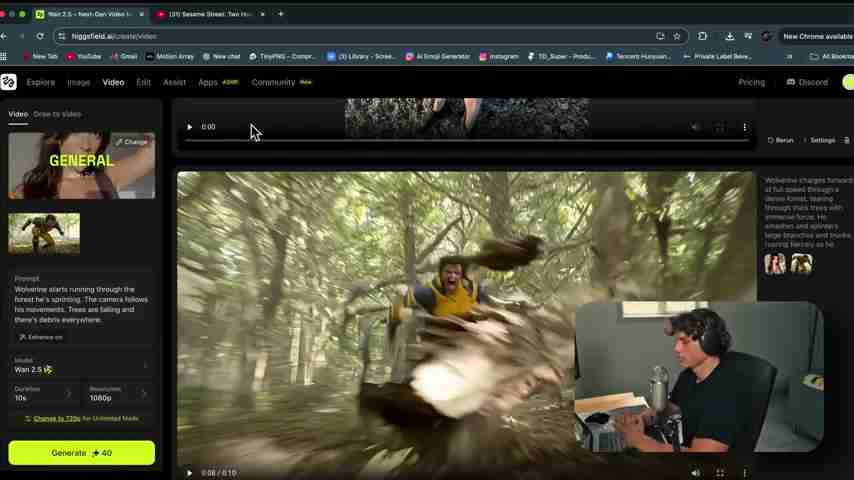Open the Google apps grid icon
This screenshot has height=480, width=854.
(x=4, y=56)
